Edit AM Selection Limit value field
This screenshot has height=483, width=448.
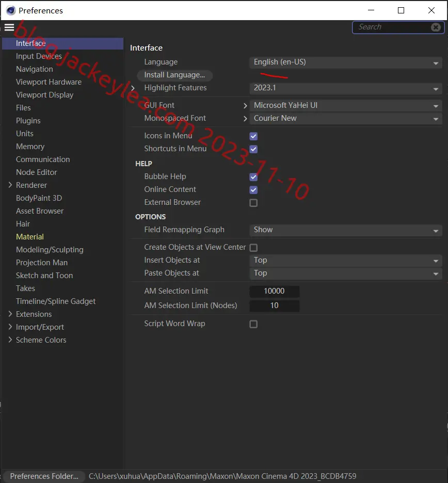click(x=274, y=292)
